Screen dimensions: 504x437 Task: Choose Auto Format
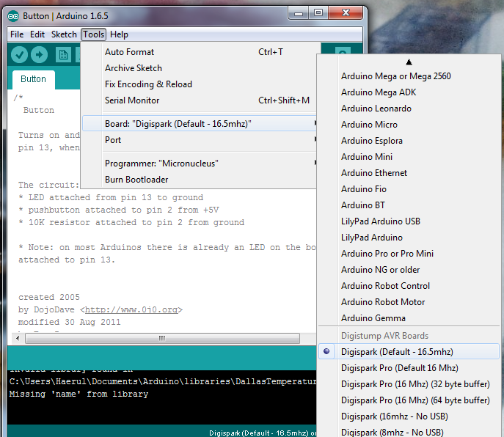(x=200, y=52)
